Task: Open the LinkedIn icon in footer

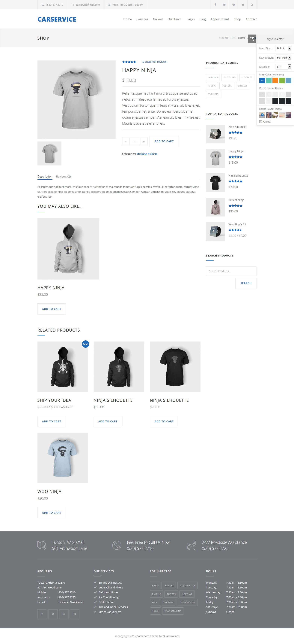Action: coord(64,614)
